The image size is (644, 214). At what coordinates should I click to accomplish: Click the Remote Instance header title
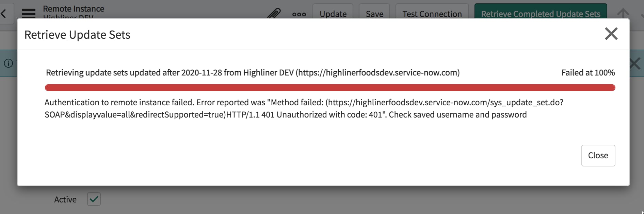[74, 9]
